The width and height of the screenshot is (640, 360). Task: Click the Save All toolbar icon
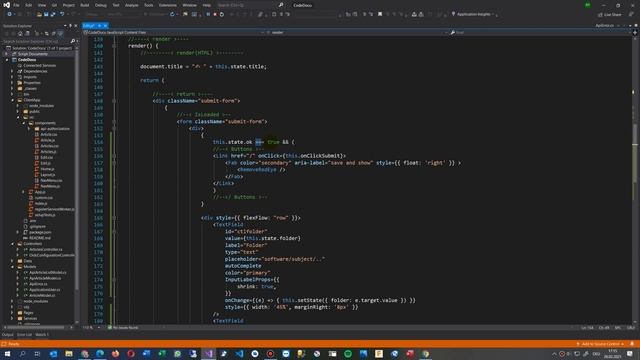point(53,14)
